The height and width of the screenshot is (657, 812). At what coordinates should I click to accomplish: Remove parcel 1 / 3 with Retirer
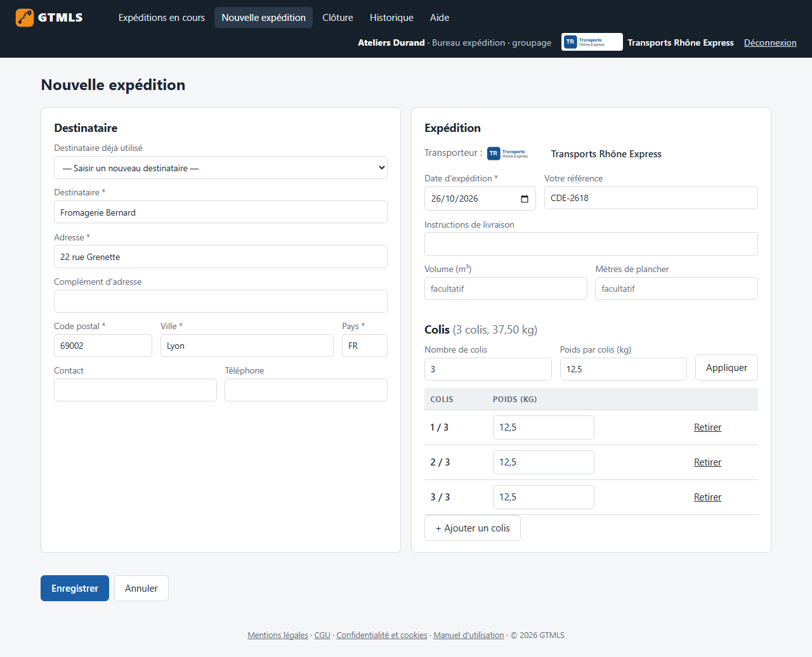(707, 427)
